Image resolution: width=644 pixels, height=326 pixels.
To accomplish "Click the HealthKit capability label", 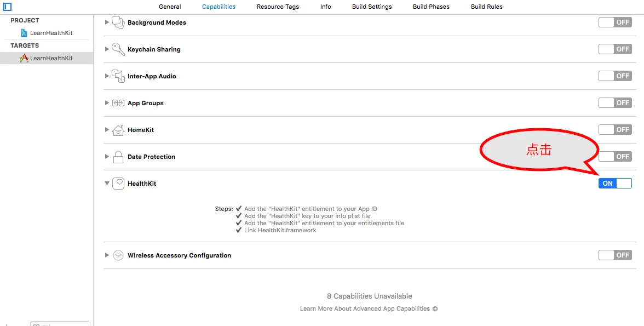I will tap(142, 184).
